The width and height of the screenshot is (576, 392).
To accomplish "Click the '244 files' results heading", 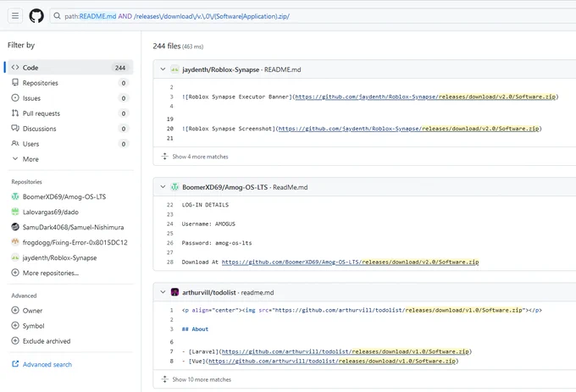I will (167, 47).
